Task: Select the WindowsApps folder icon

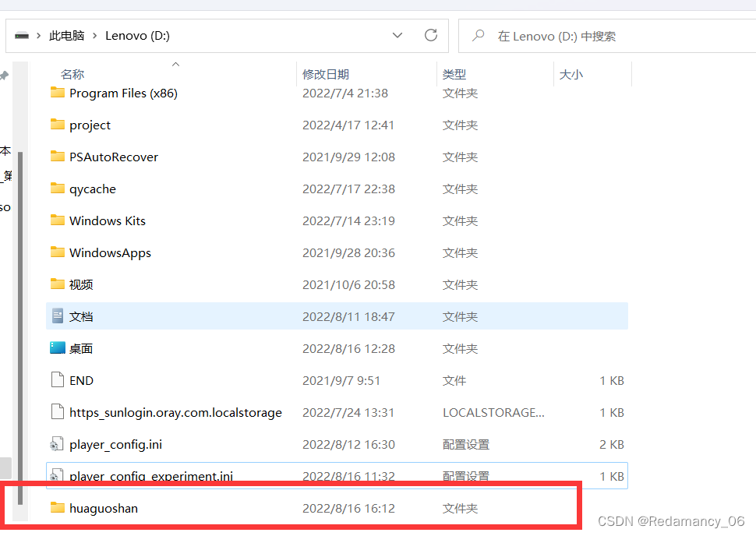Action: coord(58,252)
